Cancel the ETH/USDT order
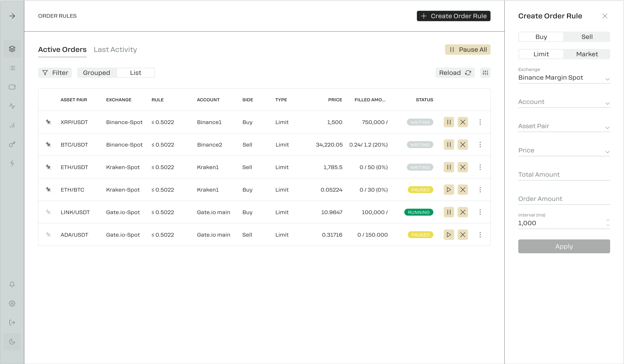Screen dimensions: 624x364 coord(463,167)
